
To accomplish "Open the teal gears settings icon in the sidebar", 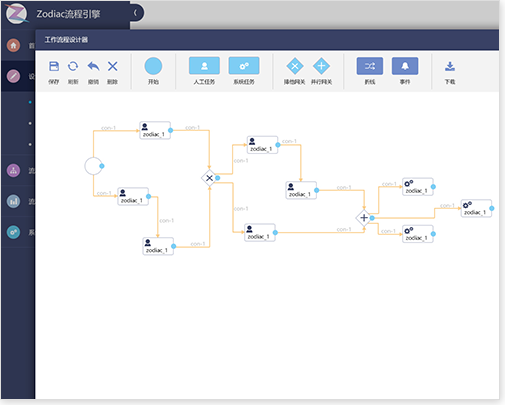I will [x=13, y=232].
